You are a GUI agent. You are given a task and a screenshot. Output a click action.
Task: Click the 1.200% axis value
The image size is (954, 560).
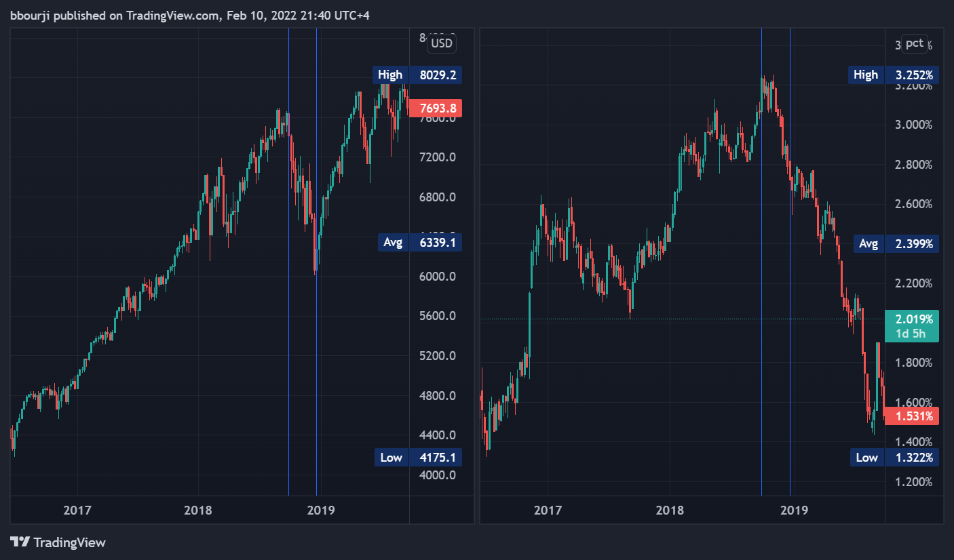click(912, 482)
